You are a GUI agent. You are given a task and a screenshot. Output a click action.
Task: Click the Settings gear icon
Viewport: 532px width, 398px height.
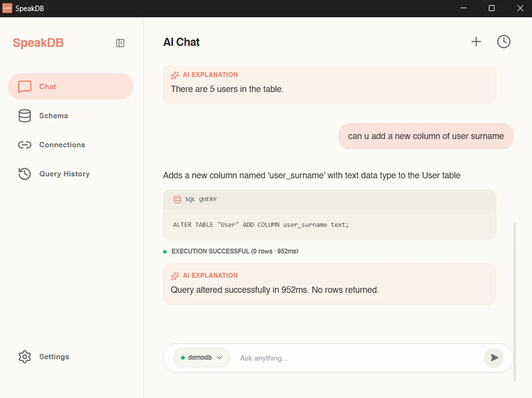(25, 357)
